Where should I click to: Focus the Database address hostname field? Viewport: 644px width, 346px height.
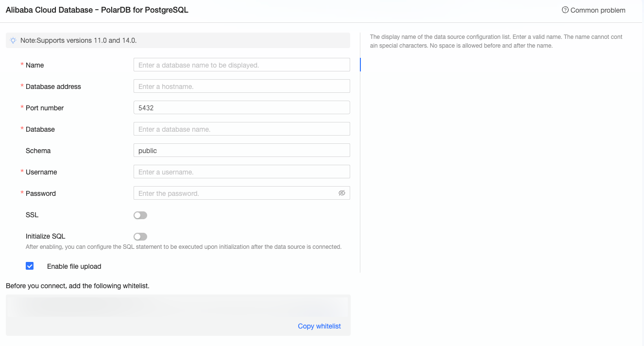tap(241, 86)
